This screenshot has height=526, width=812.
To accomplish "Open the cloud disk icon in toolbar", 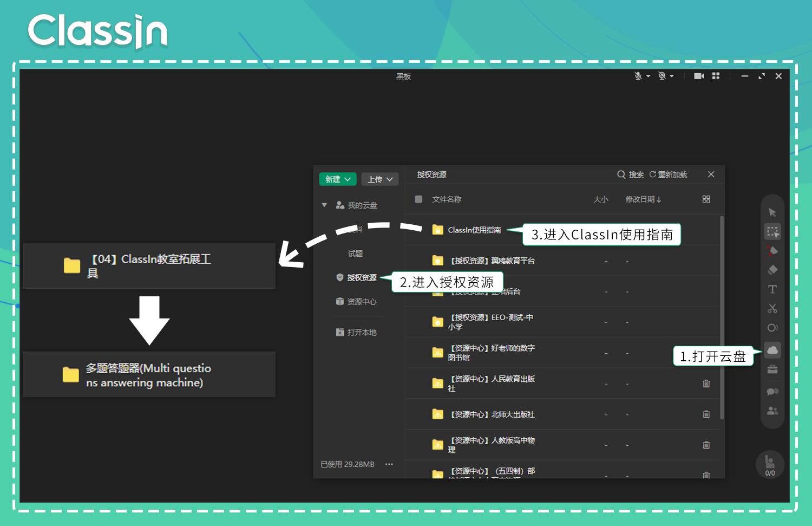I will [772, 350].
